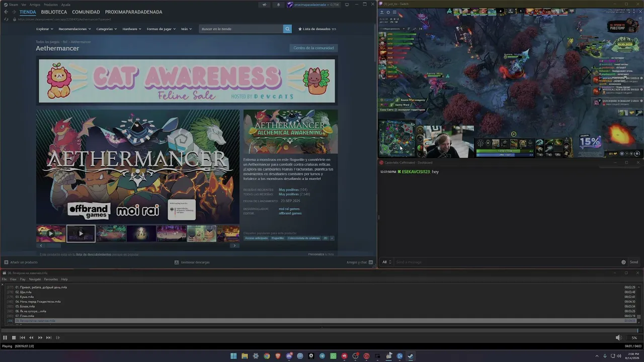Click the Añadir un producto plus icon
644x362 pixels.
click(6, 262)
